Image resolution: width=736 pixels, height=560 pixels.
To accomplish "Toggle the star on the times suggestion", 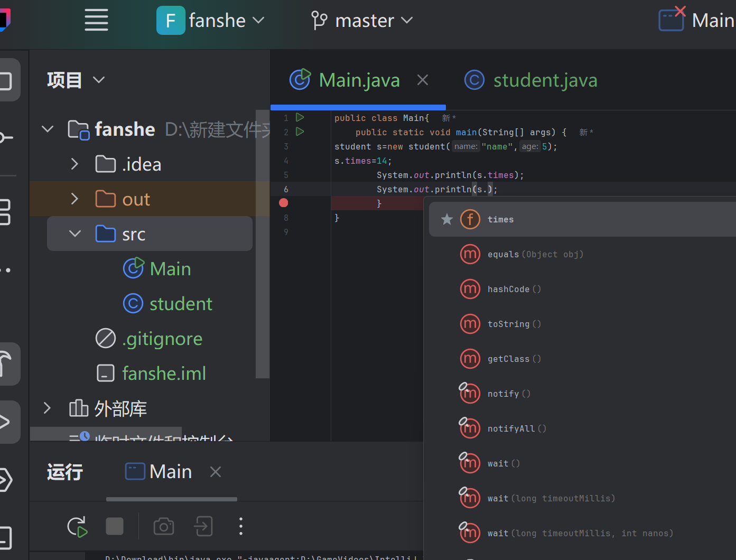I will (447, 219).
